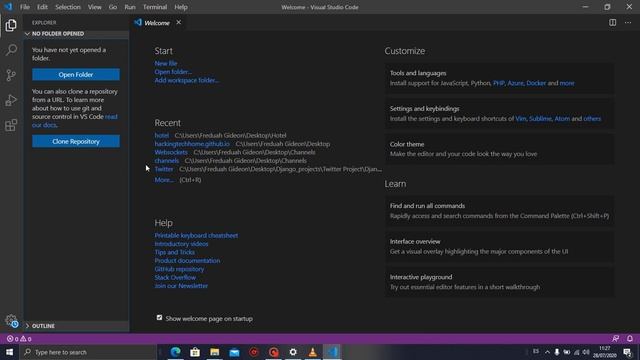
Task: Open the Run menu
Action: pos(130,7)
